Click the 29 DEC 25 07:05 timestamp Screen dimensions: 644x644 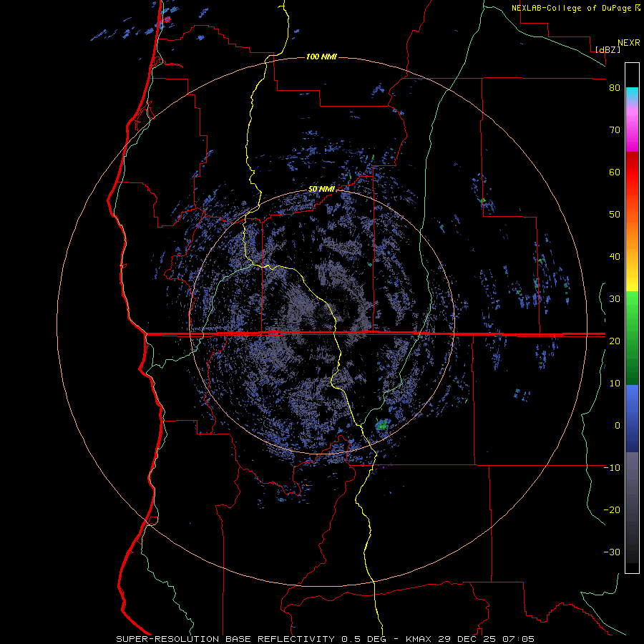(x=485, y=639)
